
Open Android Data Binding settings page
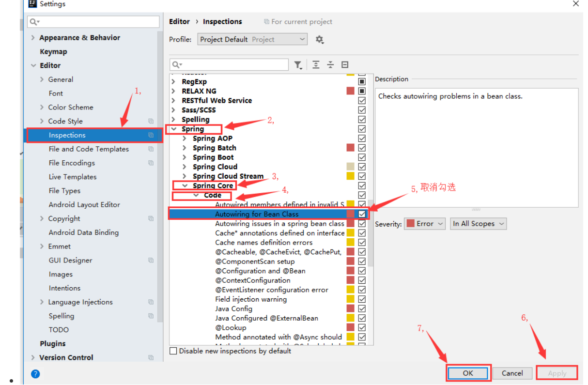[x=84, y=233]
